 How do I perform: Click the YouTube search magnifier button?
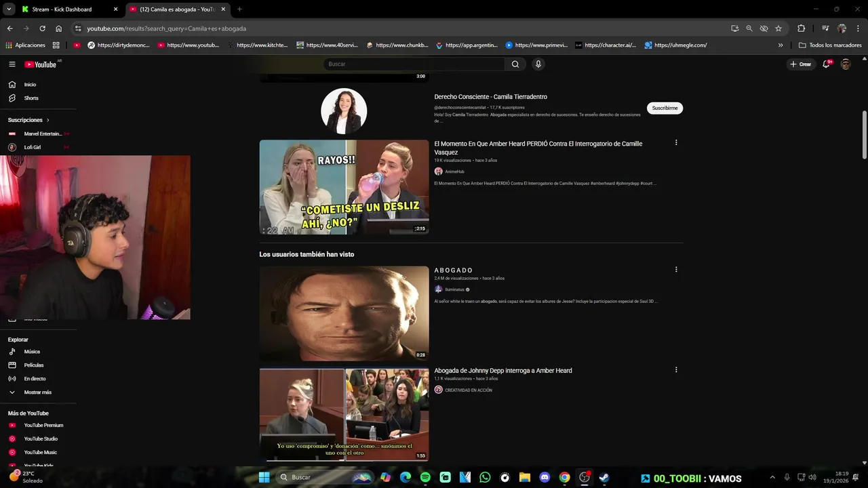coord(515,64)
